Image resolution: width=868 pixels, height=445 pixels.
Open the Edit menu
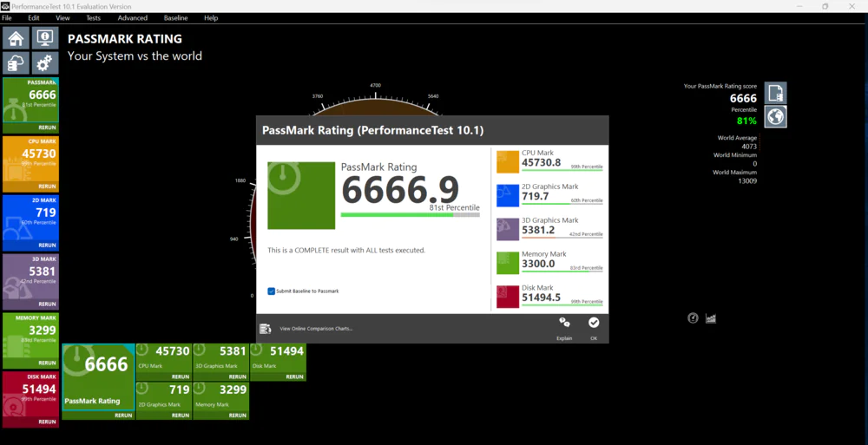[x=34, y=17]
